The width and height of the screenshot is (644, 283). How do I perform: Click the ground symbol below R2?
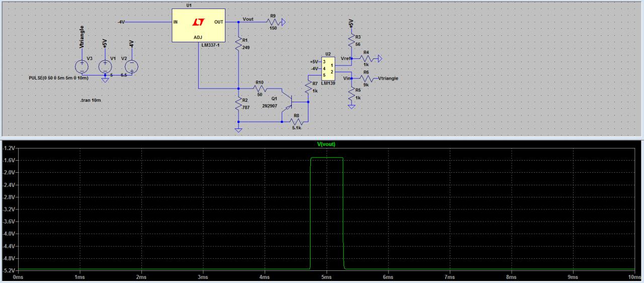(x=238, y=130)
